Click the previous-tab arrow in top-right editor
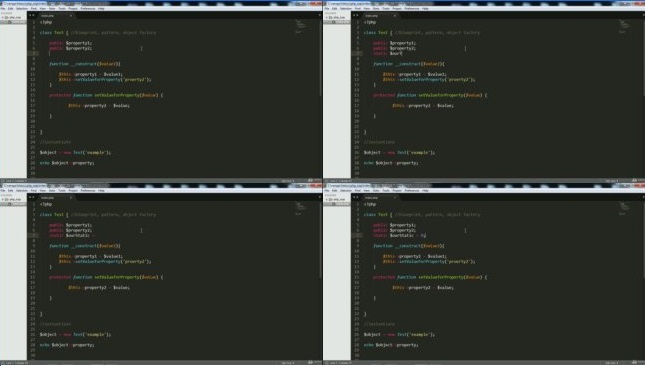Viewport: 645px width, 366px height. [x=354, y=16]
